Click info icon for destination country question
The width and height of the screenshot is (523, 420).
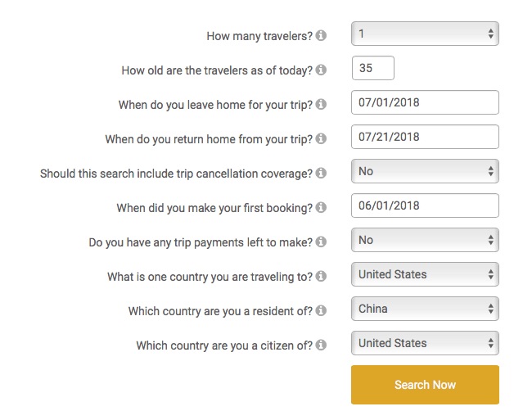pos(321,276)
